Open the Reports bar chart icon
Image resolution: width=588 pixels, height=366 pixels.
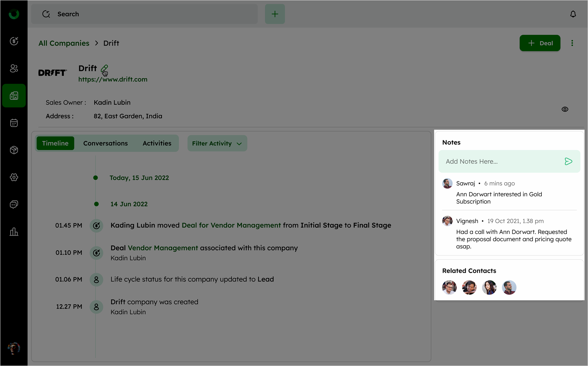point(14,232)
